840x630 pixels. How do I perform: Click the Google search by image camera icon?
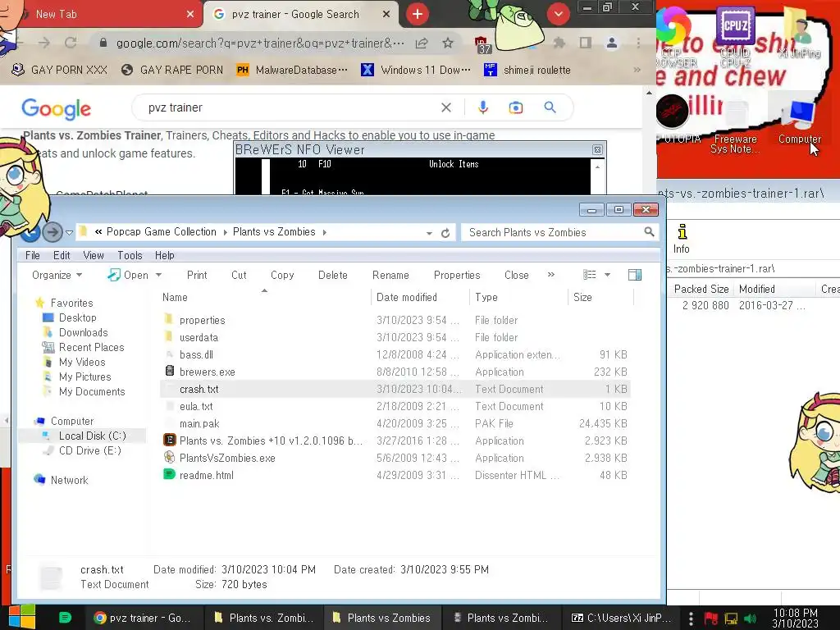point(516,107)
